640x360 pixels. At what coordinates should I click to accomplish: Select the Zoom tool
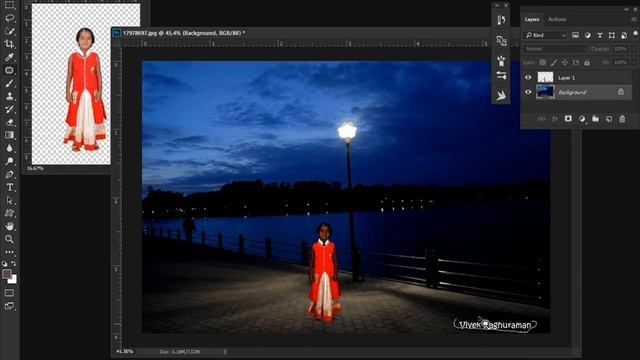[9, 239]
